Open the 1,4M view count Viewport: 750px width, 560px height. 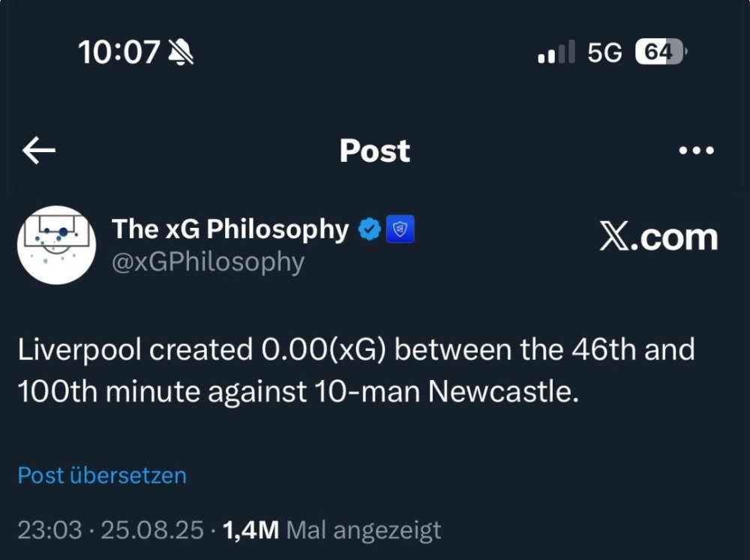251,531
